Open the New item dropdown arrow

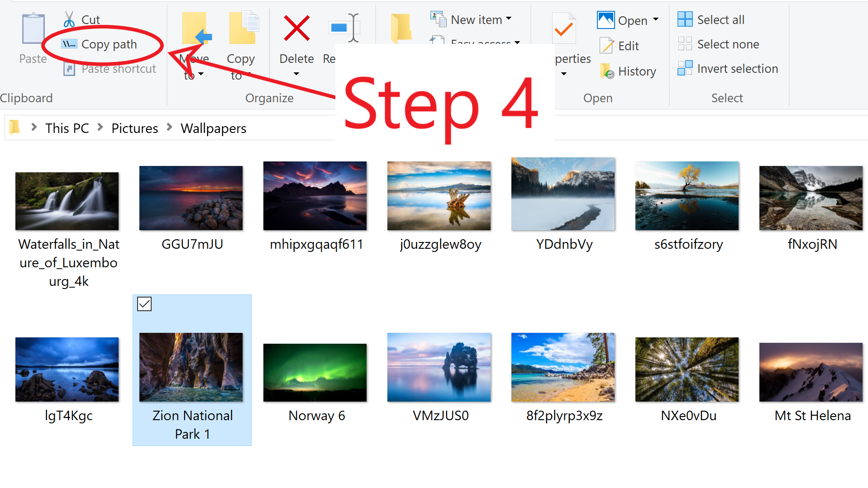(509, 19)
